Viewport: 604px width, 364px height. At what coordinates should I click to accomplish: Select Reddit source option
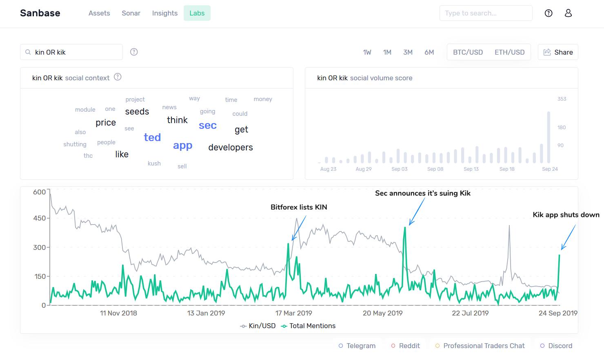tap(405, 346)
